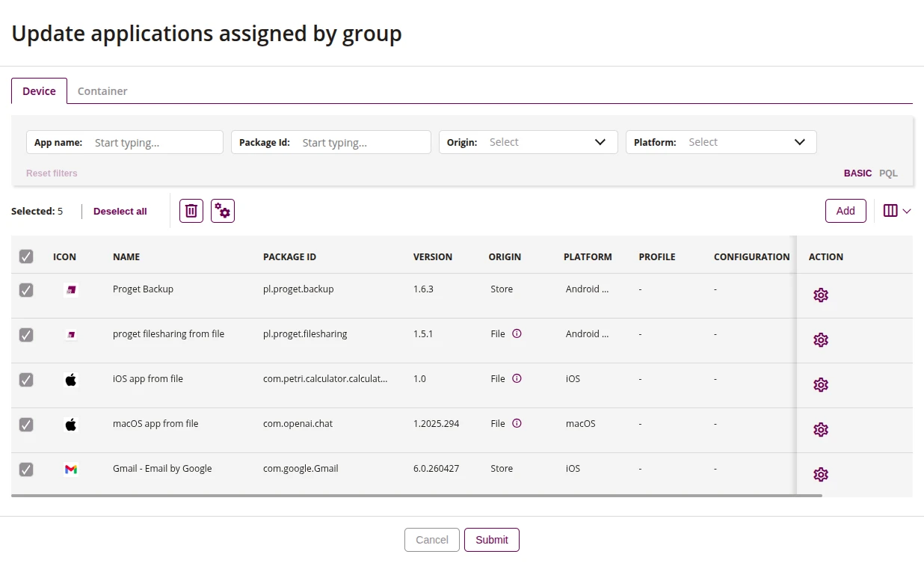Uncheck the Proget Backup row checkbox

point(26,290)
